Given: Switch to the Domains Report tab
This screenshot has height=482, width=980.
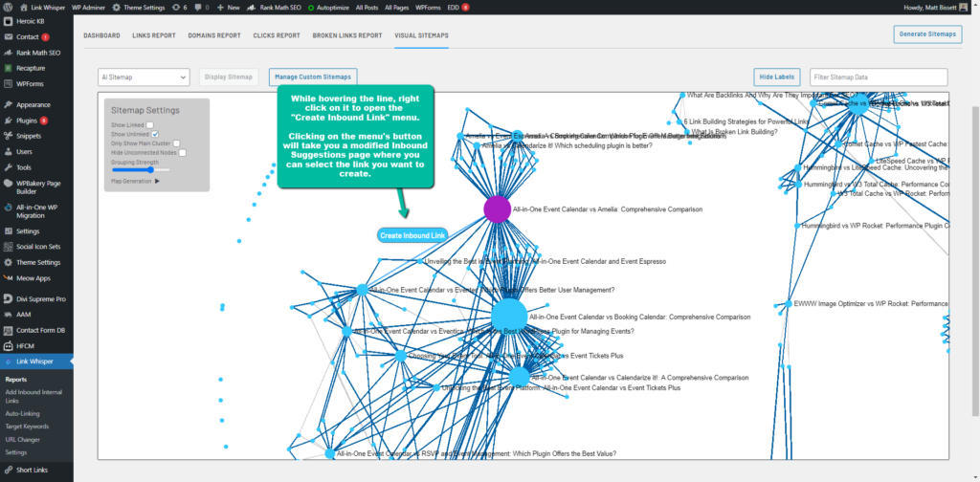Looking at the screenshot, I should 214,35.
